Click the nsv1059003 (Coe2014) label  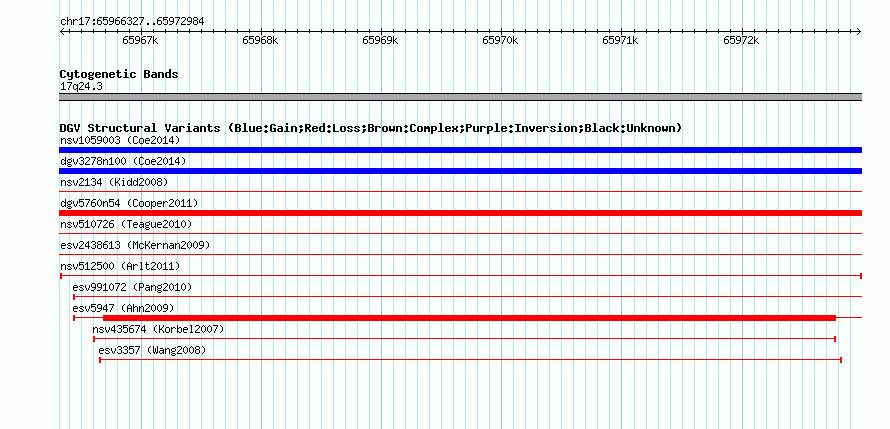click(120, 140)
